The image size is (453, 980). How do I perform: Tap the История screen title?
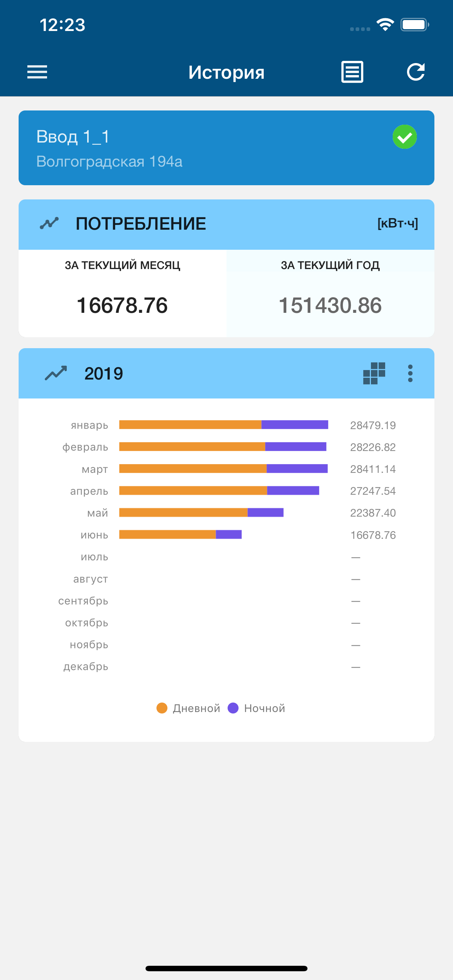pyautogui.click(x=226, y=72)
